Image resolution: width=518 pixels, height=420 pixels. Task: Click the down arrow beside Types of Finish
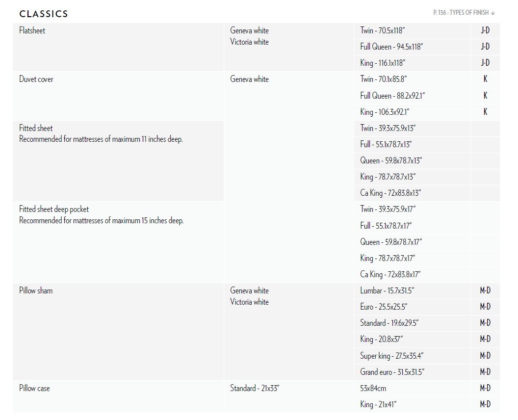pos(493,13)
